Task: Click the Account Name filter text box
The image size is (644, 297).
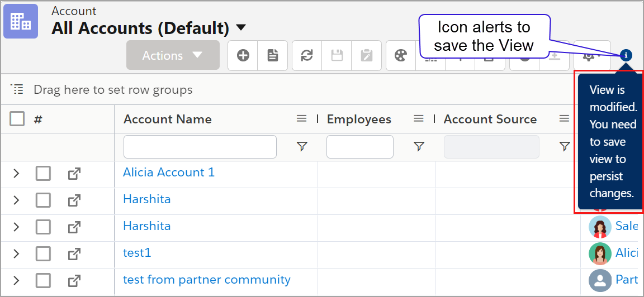Action: point(200,147)
